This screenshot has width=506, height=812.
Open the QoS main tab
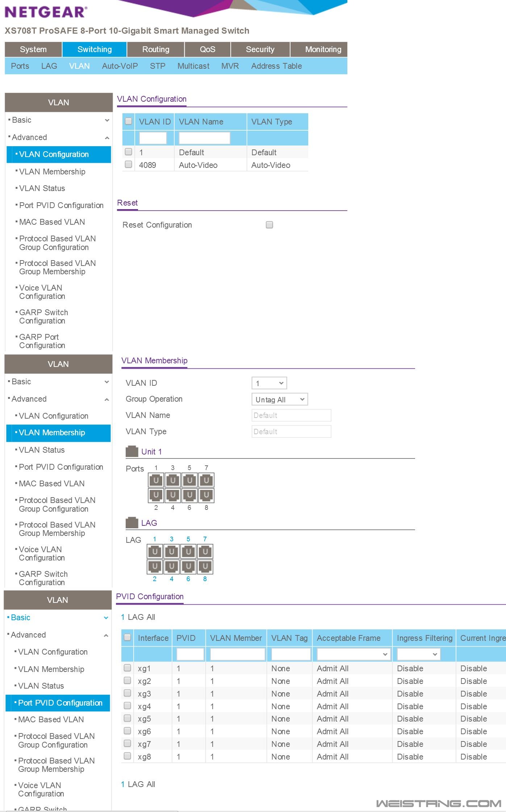(208, 50)
